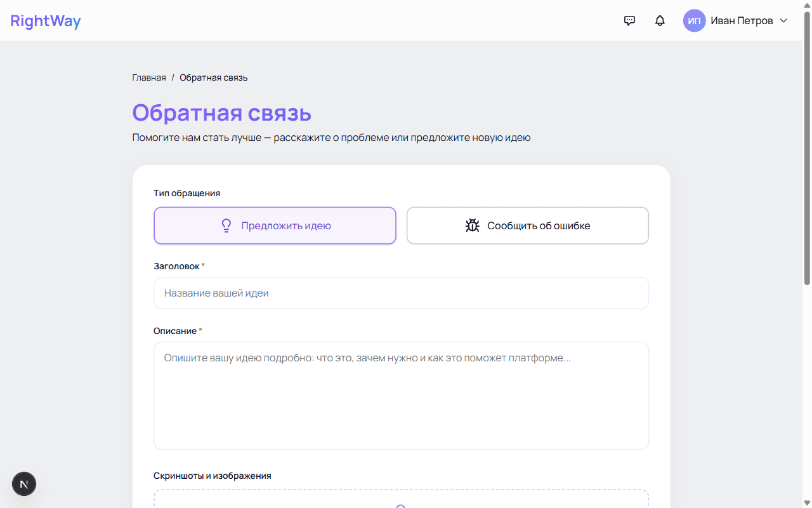Click the Иван Петров user name
Image resolution: width=812 pixels, height=508 pixels.
tap(742, 20)
